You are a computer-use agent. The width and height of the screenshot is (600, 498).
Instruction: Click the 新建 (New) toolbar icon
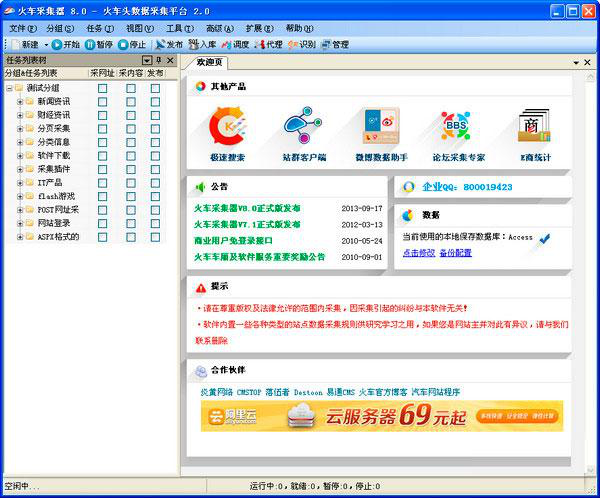tap(15, 44)
